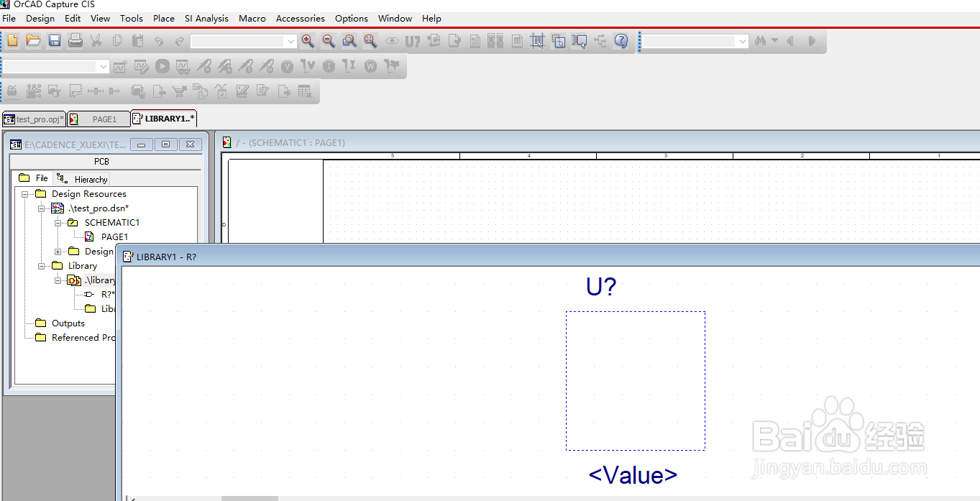980x501 pixels.
Task: Open the Accessories menu
Action: 301,19
